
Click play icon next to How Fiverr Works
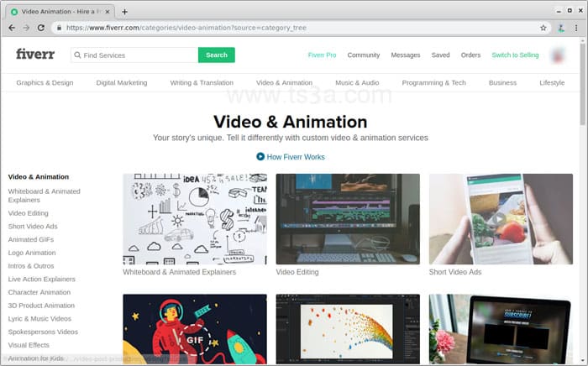(x=260, y=157)
